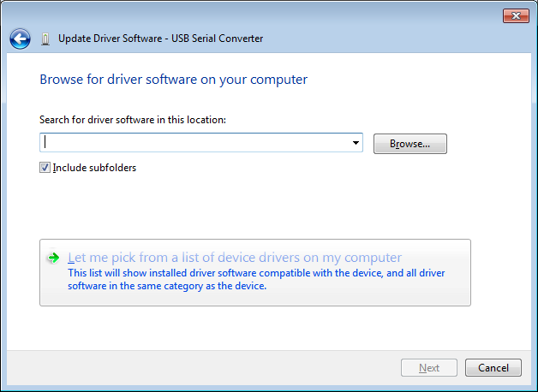Click the USB device icon in title bar

[x=45, y=39]
